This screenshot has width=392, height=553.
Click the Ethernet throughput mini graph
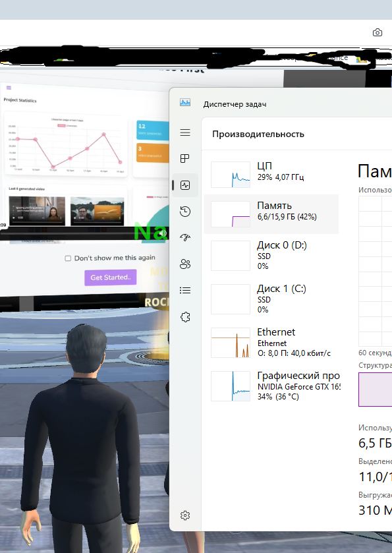tap(231, 343)
